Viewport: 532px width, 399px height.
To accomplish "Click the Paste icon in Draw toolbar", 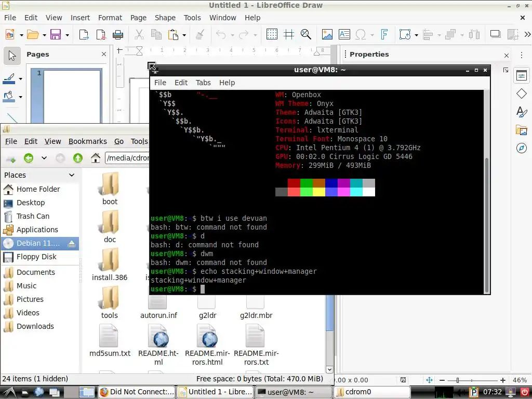I will pos(173,34).
